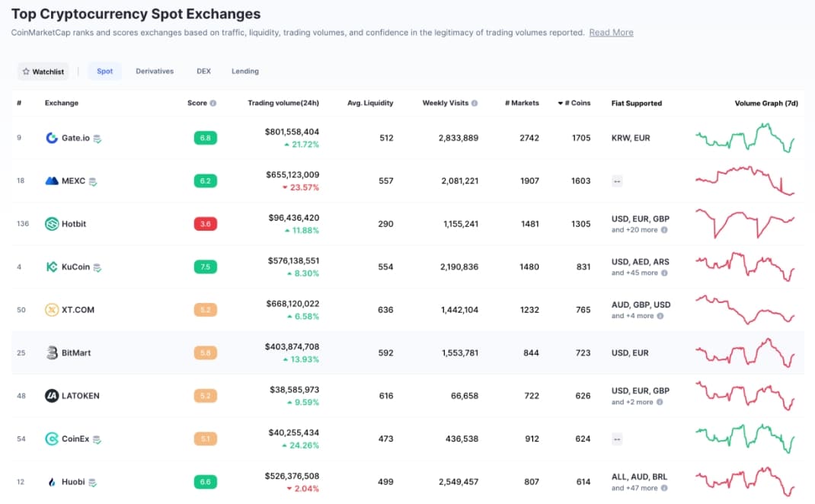Screen dimensions: 815x504
Task: Click the reserves badge icon beside KuCoin
Action: [x=97, y=267]
